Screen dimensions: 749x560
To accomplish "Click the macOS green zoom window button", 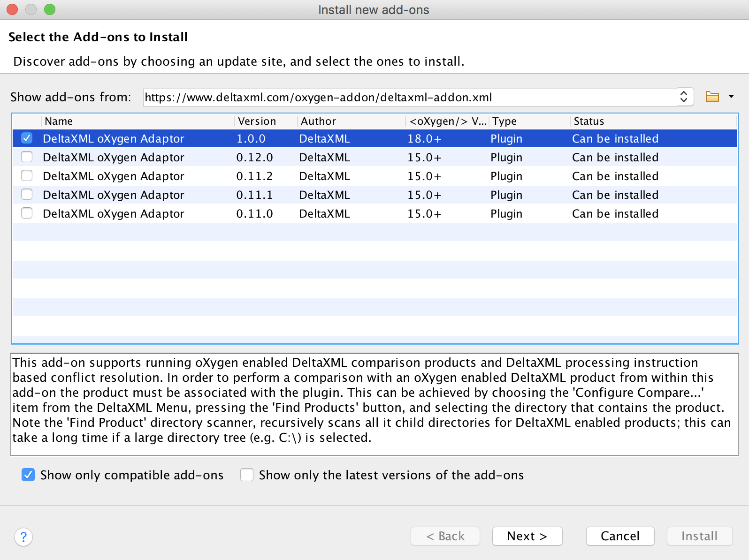I will pyautogui.click(x=50, y=9).
